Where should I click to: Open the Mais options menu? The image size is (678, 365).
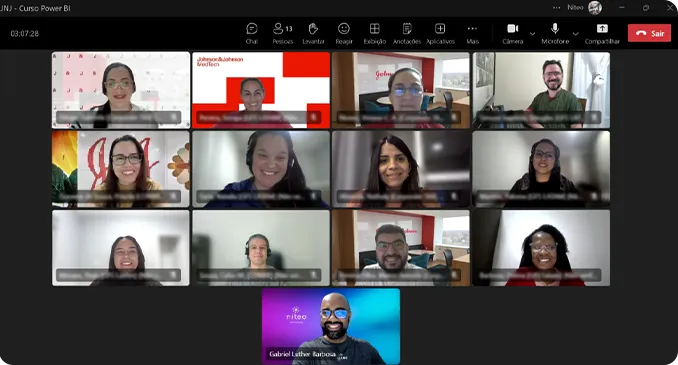pyautogui.click(x=472, y=33)
